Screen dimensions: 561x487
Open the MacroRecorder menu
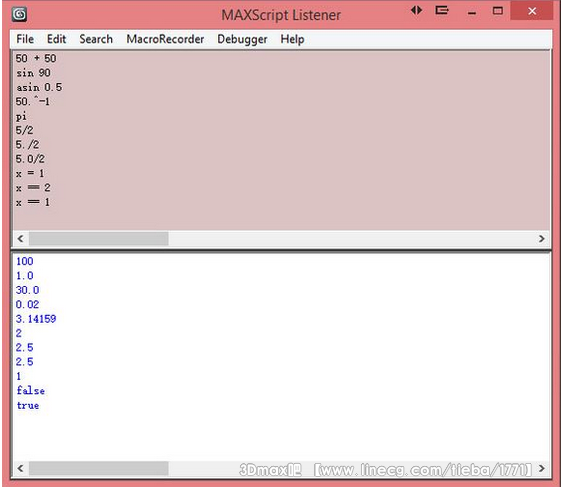(x=165, y=39)
